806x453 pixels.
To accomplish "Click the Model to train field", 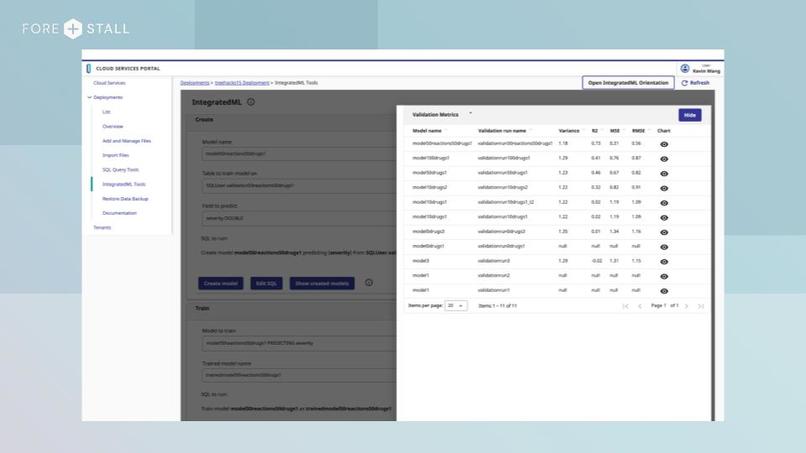I will 299,343.
